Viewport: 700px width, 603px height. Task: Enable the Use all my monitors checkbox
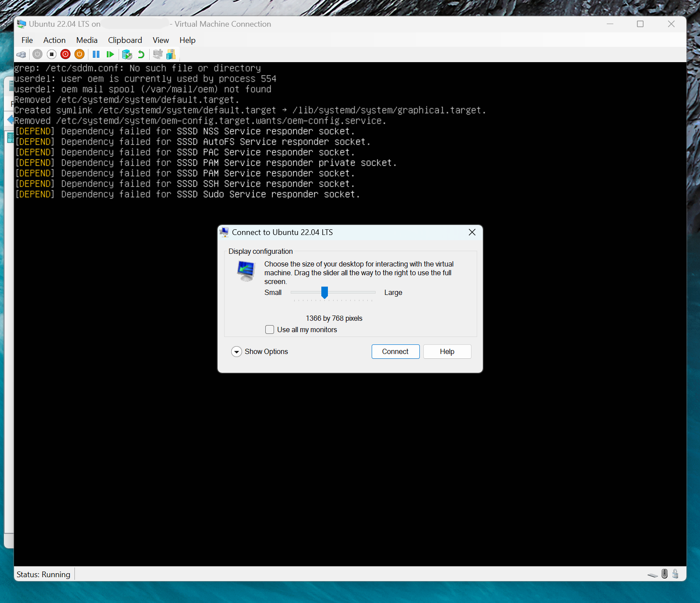coord(270,330)
